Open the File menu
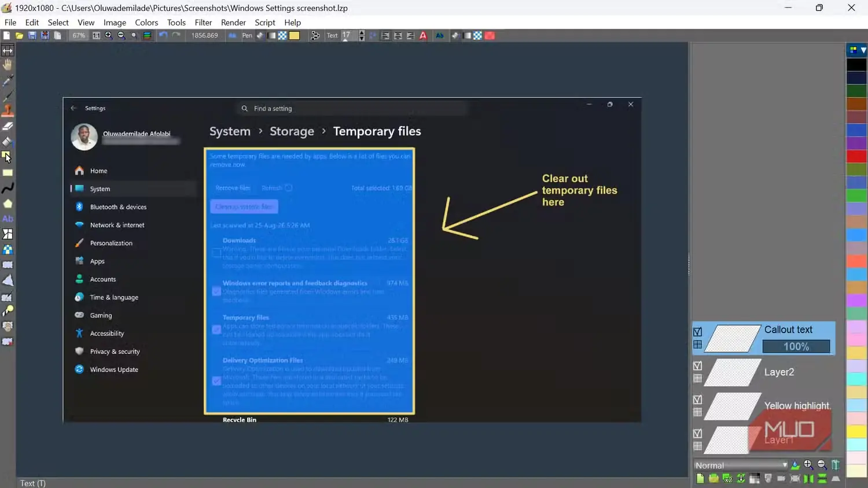This screenshot has height=488, width=868. click(10, 23)
